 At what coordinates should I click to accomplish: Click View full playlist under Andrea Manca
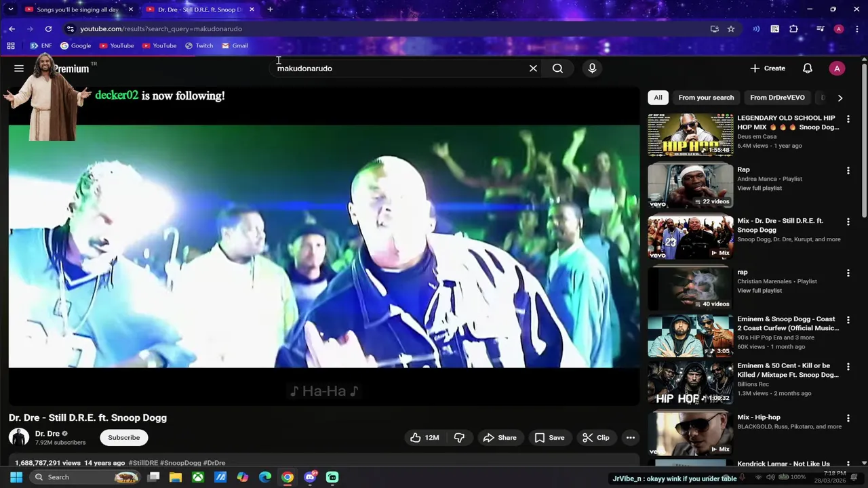pyautogui.click(x=759, y=188)
